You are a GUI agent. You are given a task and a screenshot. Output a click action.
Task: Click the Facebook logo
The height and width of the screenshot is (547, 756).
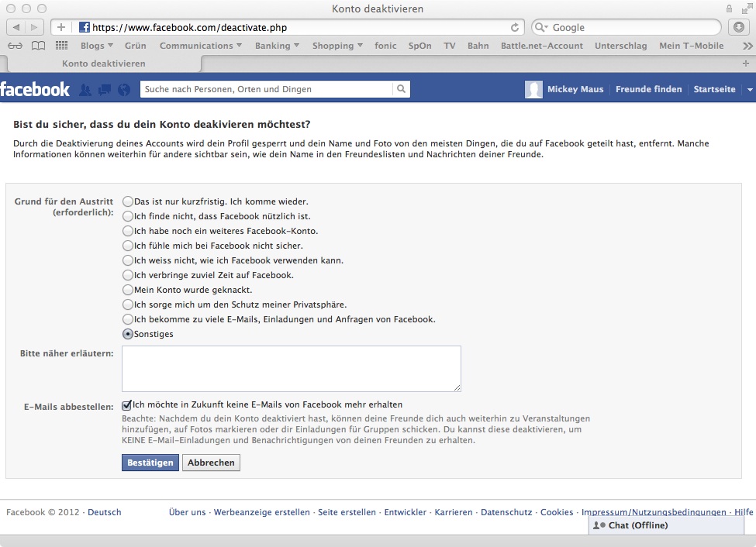click(35, 89)
